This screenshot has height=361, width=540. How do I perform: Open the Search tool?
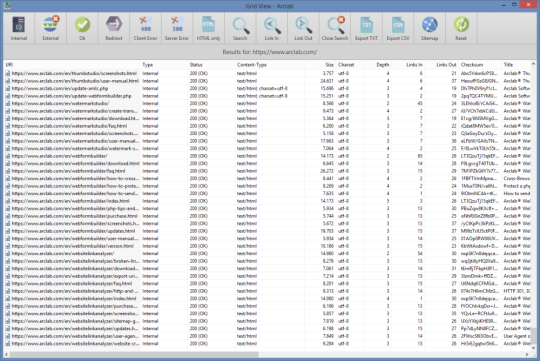[240, 28]
